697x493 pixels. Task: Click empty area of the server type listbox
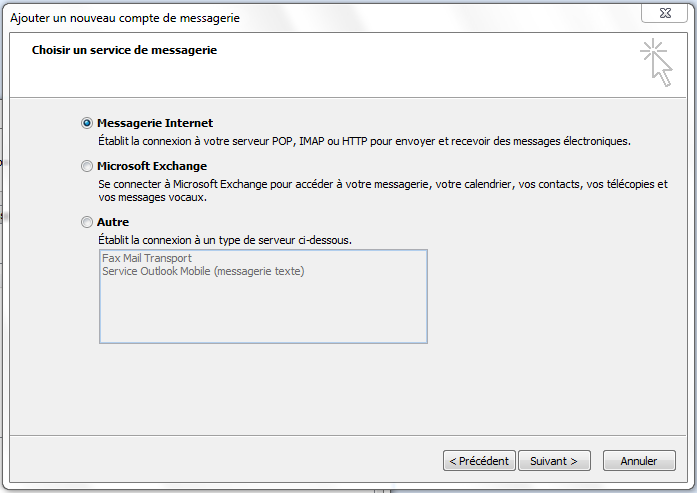(263, 311)
